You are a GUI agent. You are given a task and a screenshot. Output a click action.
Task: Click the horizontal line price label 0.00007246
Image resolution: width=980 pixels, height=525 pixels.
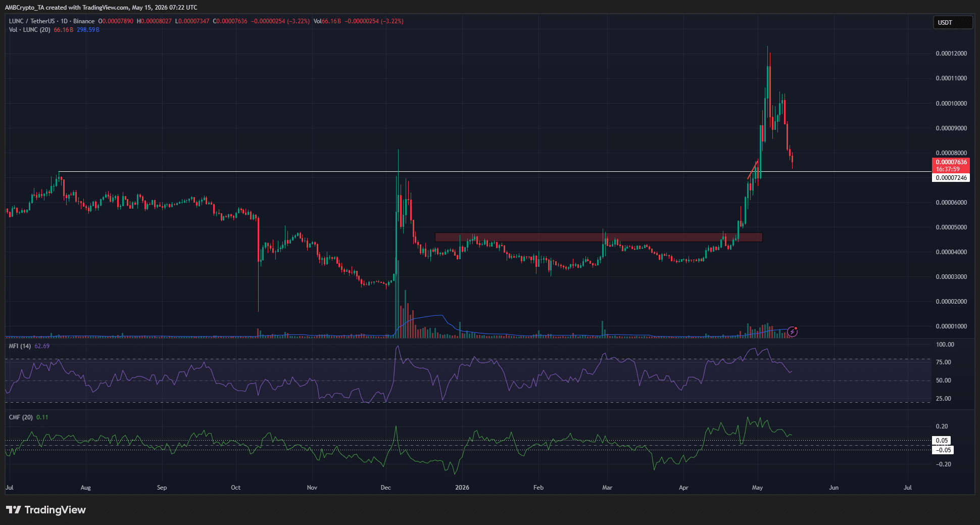click(951, 178)
